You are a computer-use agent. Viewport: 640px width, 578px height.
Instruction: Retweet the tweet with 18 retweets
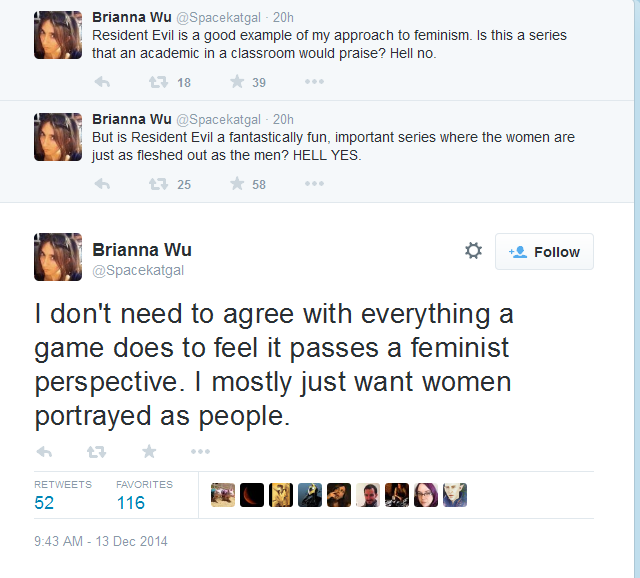[158, 82]
